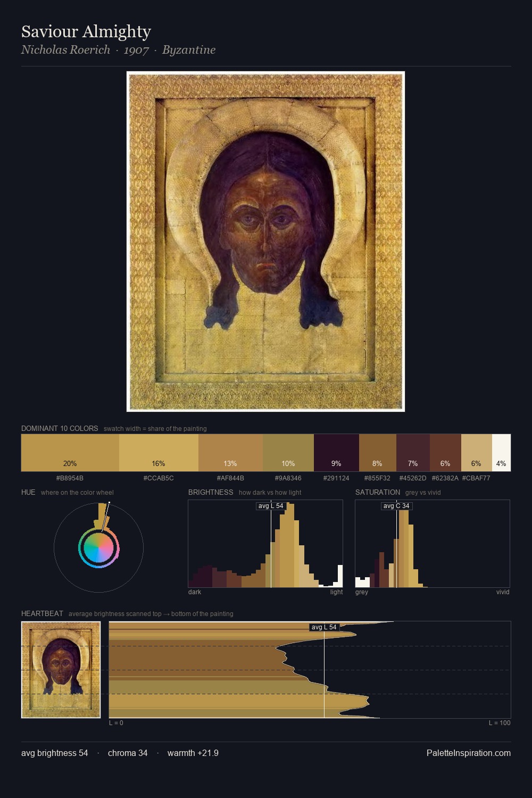This screenshot has height=798, width=532.
Task: Click the 'L = 100' axis label
Action: [x=500, y=723]
